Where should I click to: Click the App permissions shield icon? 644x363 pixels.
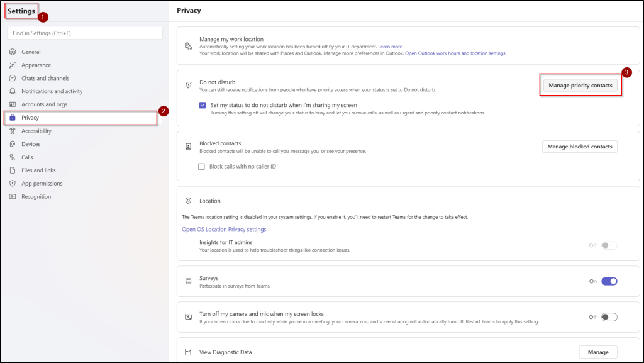tap(13, 184)
